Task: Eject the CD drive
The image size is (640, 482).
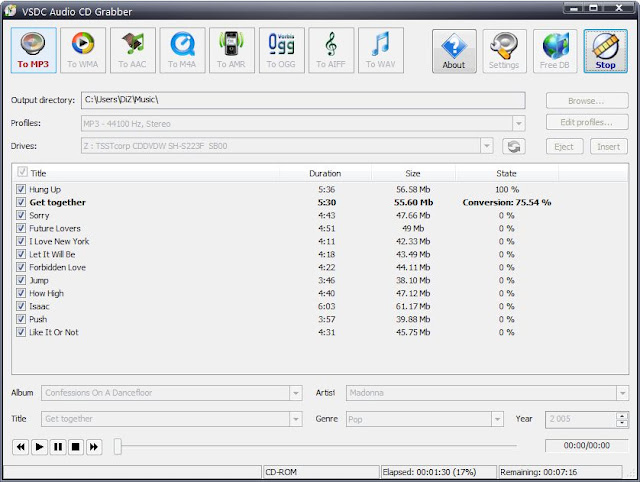Action: pos(564,147)
